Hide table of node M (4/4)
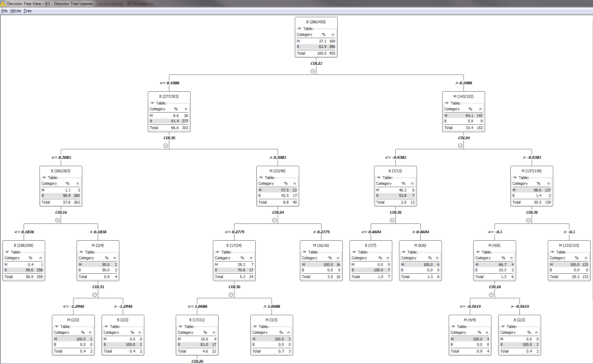This screenshot has height=364, width=593. click(x=453, y=327)
